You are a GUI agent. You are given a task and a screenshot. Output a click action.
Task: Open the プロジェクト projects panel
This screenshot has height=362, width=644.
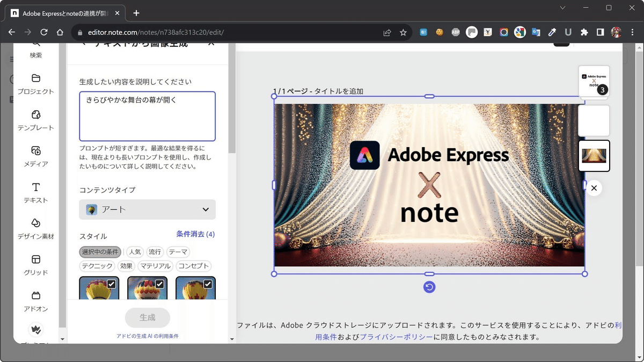(x=36, y=84)
